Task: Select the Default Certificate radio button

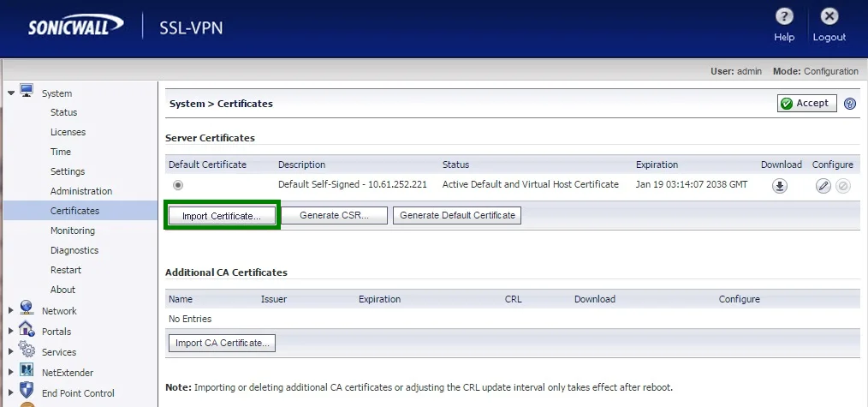Action: point(178,185)
